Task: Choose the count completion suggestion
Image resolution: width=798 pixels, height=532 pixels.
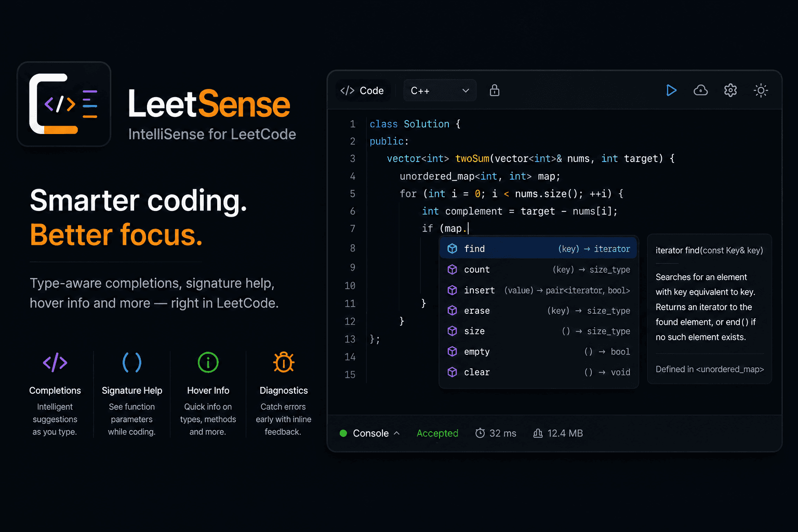Action: 539,270
